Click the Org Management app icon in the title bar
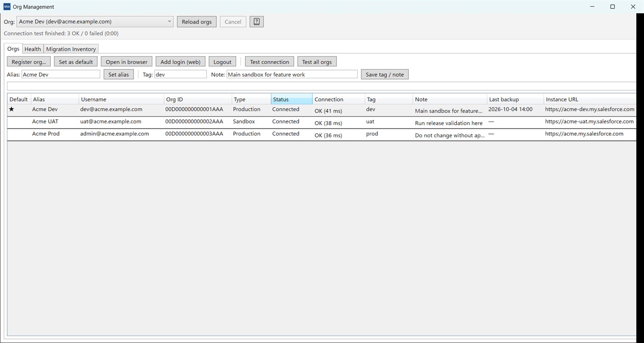This screenshot has width=644, height=343. click(7, 6)
